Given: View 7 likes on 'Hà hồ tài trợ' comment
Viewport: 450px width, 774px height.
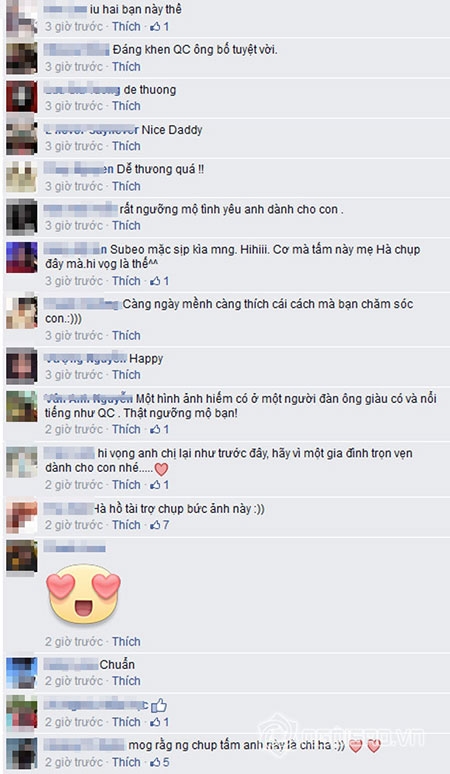Looking at the screenshot, I should coord(159,525).
